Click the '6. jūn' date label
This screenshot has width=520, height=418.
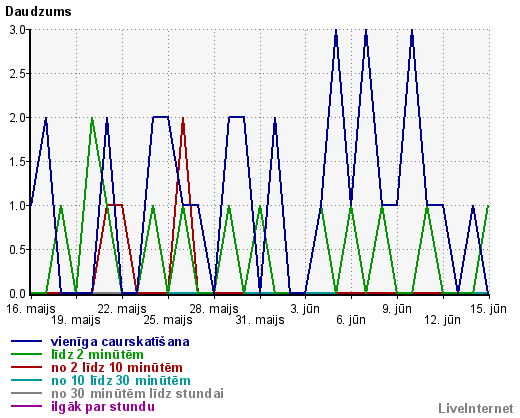point(351,320)
